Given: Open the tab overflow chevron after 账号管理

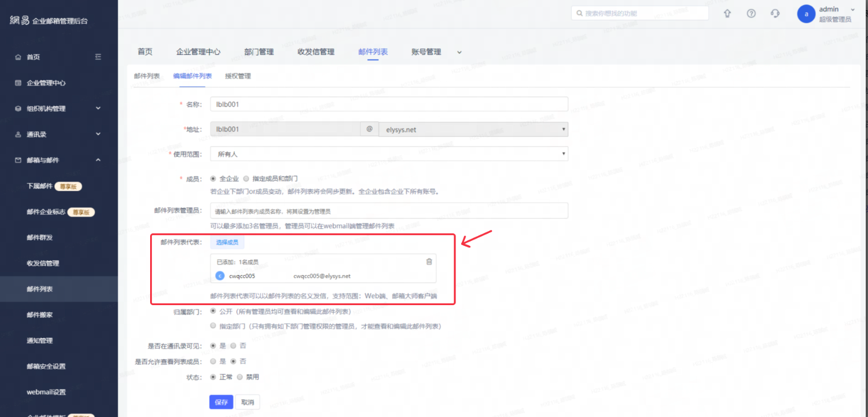Looking at the screenshot, I should pos(459,52).
